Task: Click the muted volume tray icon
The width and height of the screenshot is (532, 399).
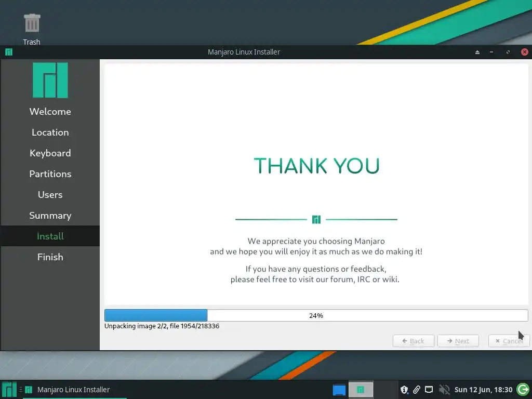Action: pos(444,390)
